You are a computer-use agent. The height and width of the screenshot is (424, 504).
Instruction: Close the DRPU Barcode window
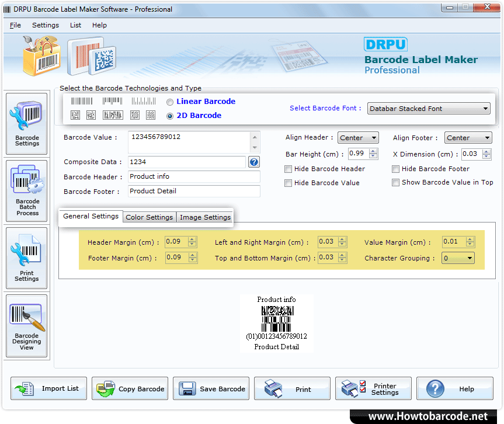(x=487, y=7)
